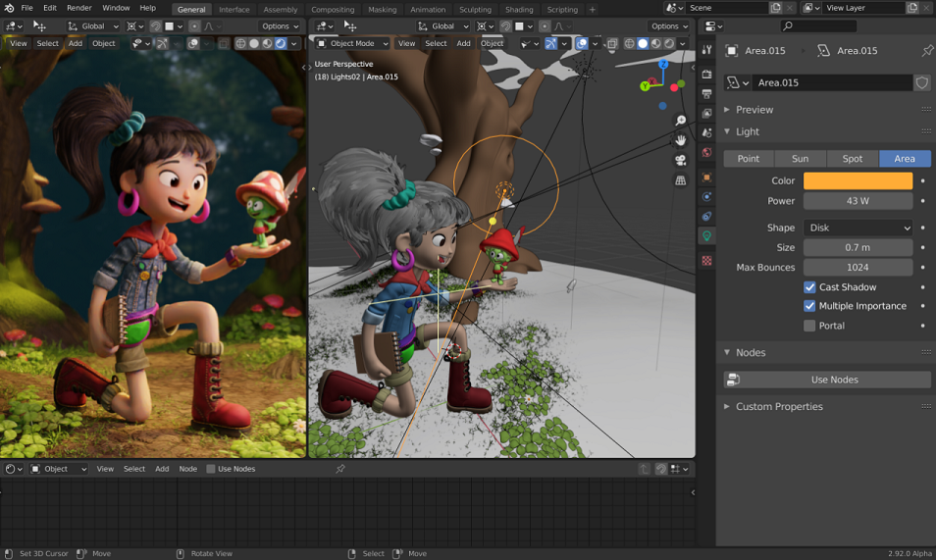
Task: Switch to the Shading workspace tab
Action: click(x=519, y=10)
